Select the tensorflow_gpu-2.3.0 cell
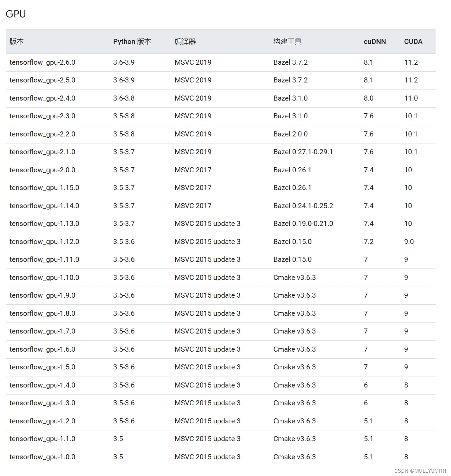The height and width of the screenshot is (476, 451). [42, 116]
